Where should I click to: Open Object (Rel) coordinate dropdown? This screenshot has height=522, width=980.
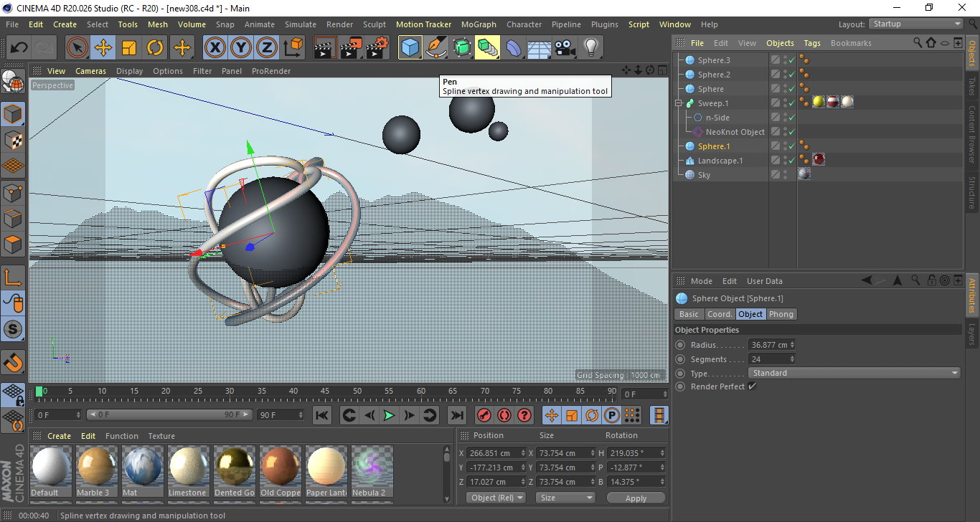[496, 498]
